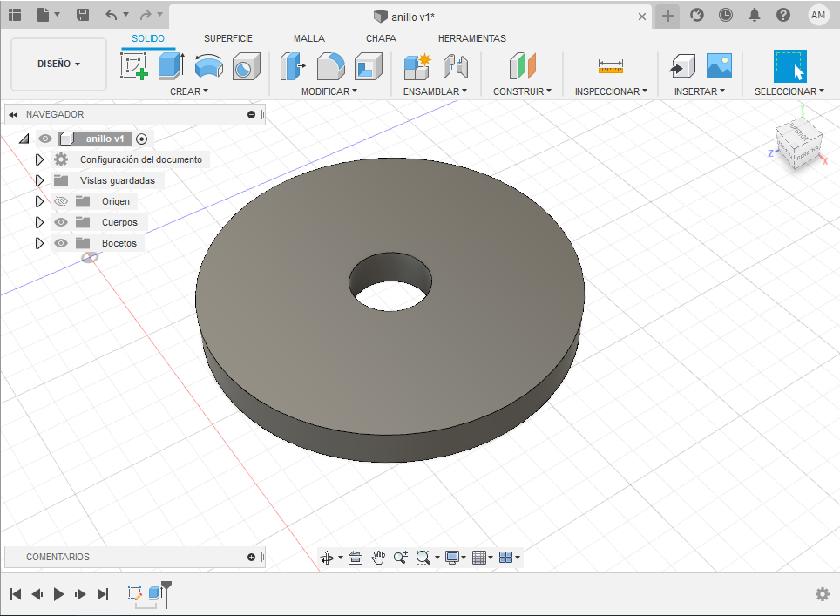Expand Vistas guardadas node

coord(39,180)
